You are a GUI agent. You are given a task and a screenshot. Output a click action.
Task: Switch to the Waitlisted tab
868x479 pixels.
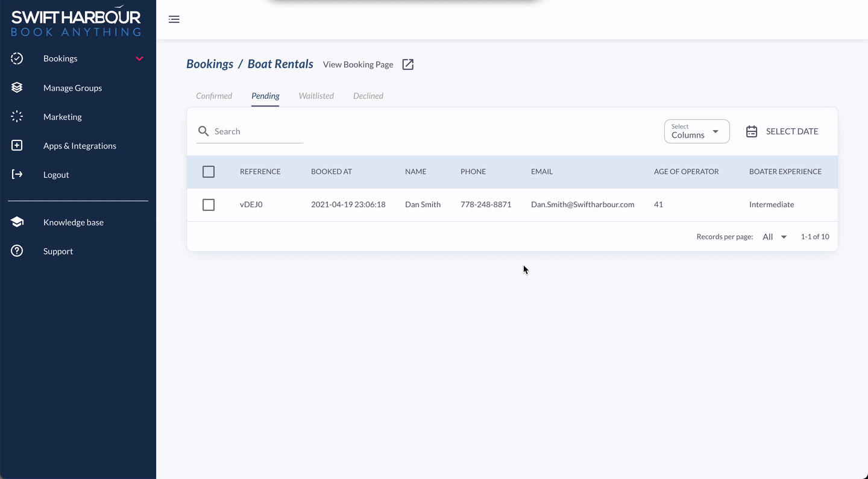coord(316,96)
